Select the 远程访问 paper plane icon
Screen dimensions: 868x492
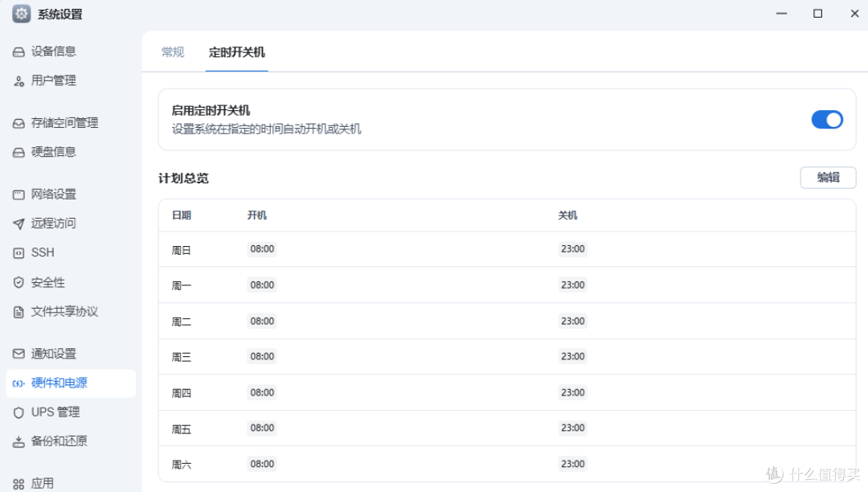click(x=18, y=223)
